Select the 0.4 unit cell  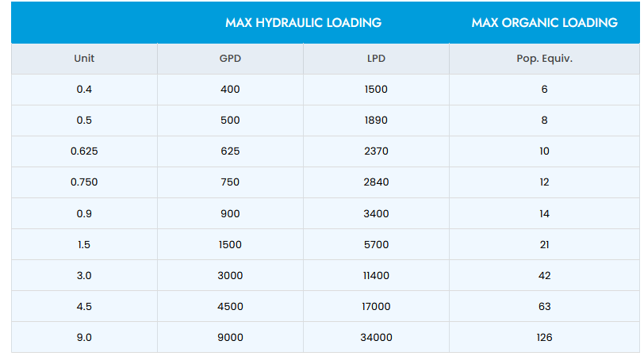pos(84,90)
